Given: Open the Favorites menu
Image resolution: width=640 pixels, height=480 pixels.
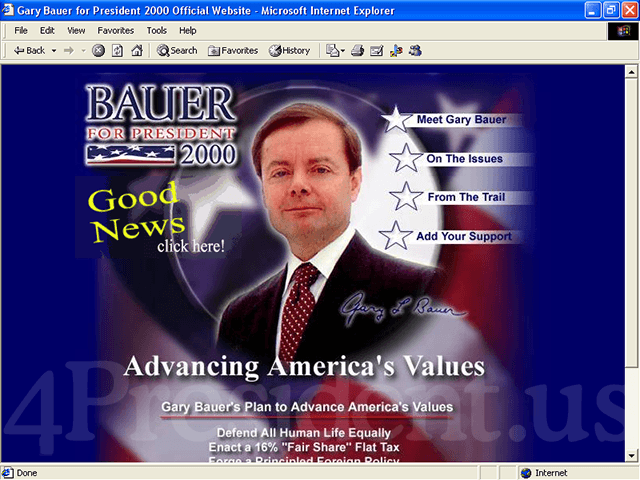Looking at the screenshot, I should pyautogui.click(x=116, y=31).
